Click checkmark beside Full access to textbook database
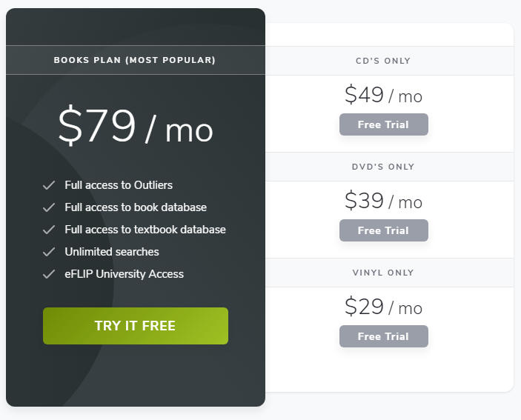This screenshot has width=521, height=420. click(x=49, y=230)
